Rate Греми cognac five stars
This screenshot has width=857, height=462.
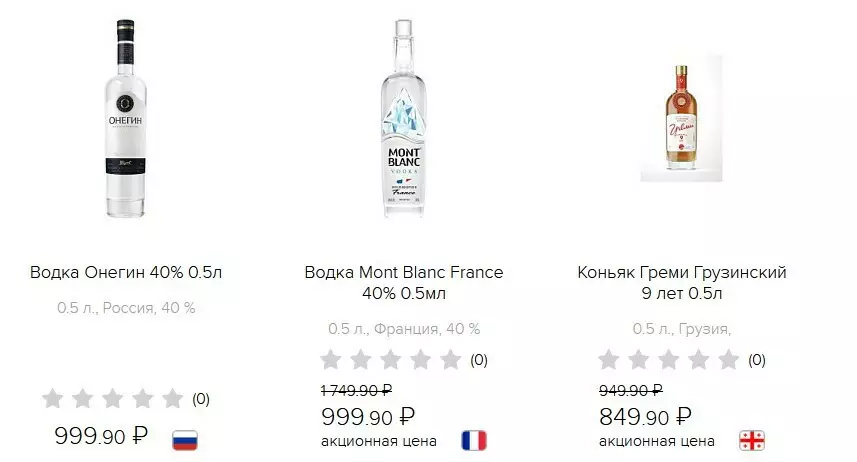[728, 360]
